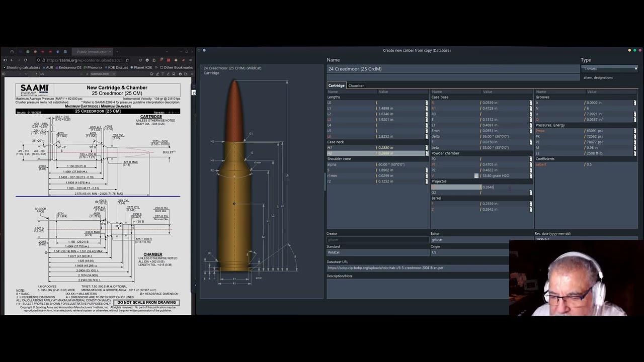Go to the next PDF page
The image size is (644, 362).
pyautogui.click(x=26, y=74)
